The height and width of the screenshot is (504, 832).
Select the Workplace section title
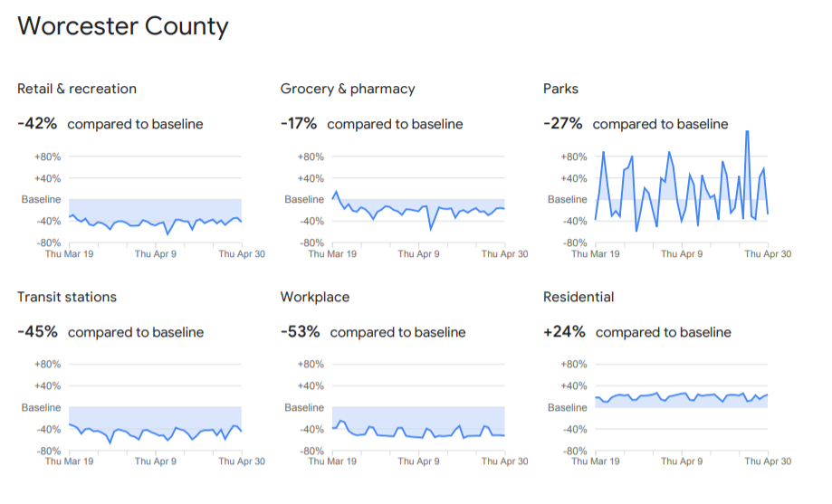[x=314, y=297]
